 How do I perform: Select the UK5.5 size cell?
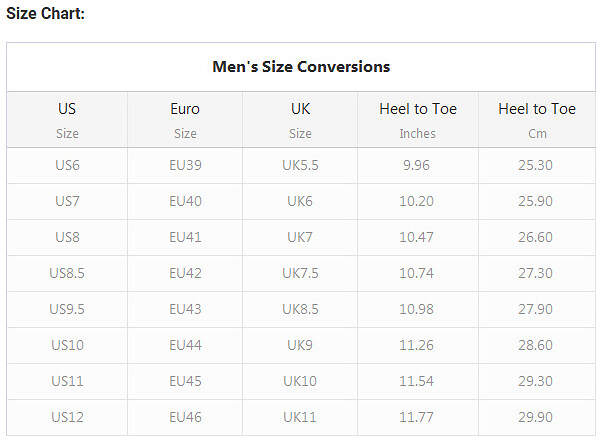300,165
